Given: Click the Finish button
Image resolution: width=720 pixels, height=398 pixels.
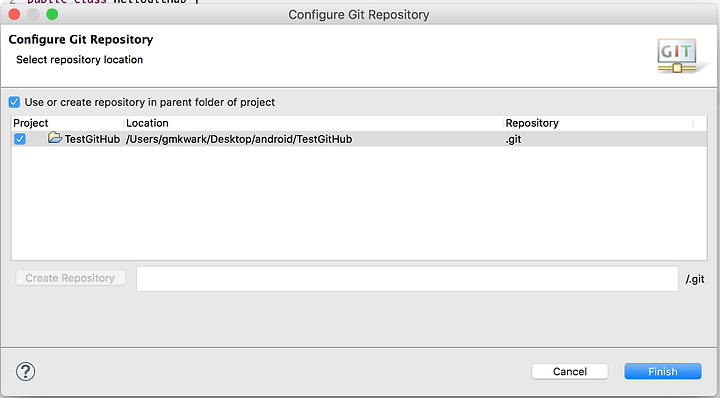Looking at the screenshot, I should point(663,371).
